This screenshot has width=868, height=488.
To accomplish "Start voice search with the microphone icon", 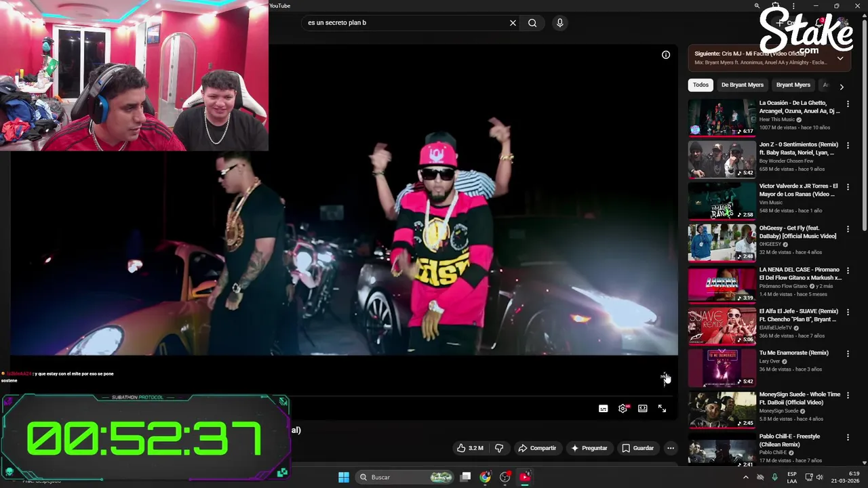I will (x=559, y=23).
